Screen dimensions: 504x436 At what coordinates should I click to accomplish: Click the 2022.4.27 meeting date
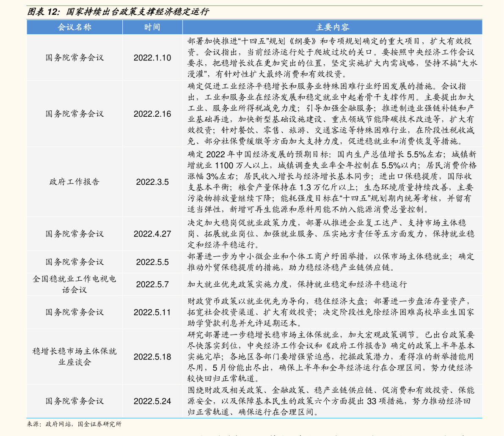tap(152, 233)
